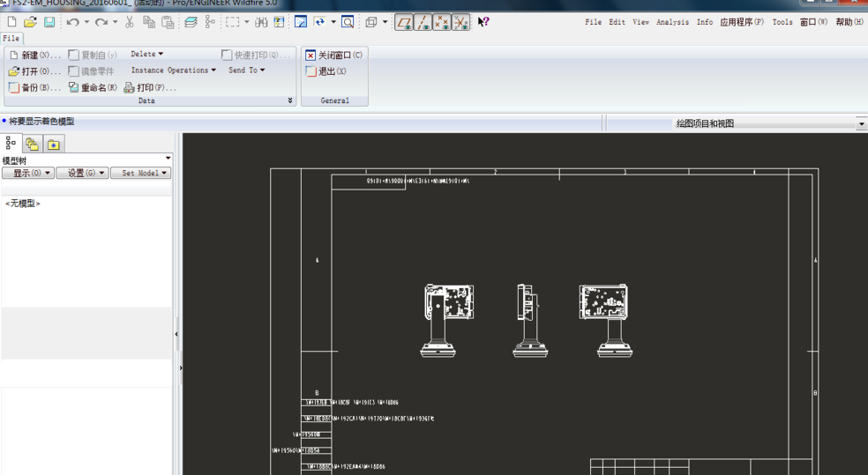This screenshot has height=475, width=868.
Task: Click the Undo arrow icon
Action: pos(72,22)
